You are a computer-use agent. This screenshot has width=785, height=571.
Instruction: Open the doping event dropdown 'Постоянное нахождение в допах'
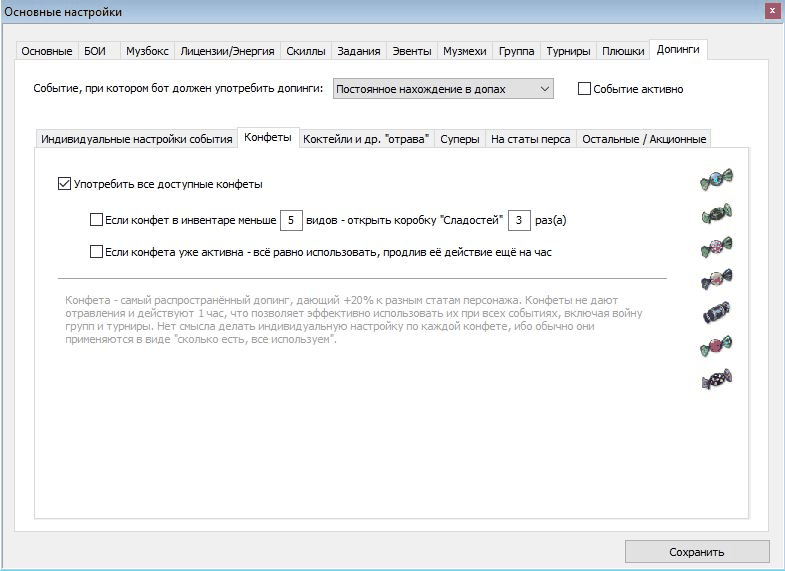[x=443, y=89]
